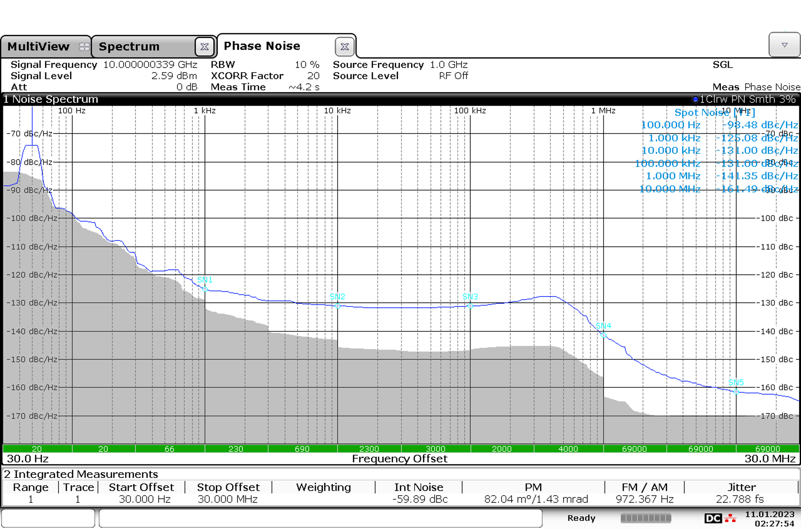Select the SN1 spot noise marker

pyautogui.click(x=205, y=289)
